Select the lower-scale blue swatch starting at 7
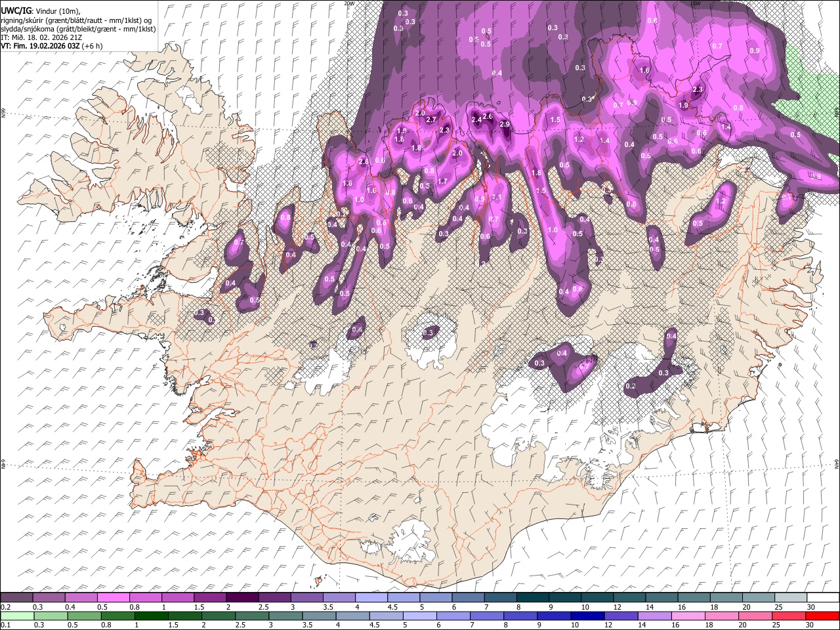 click(487, 616)
